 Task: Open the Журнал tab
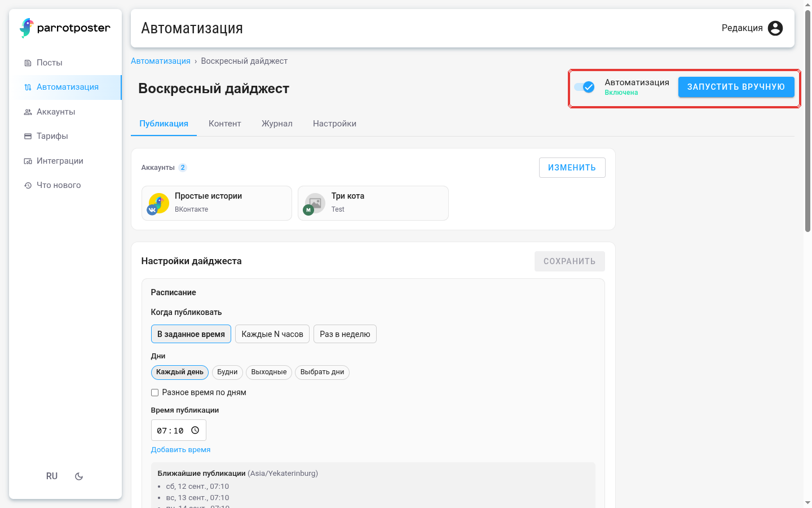pos(277,124)
